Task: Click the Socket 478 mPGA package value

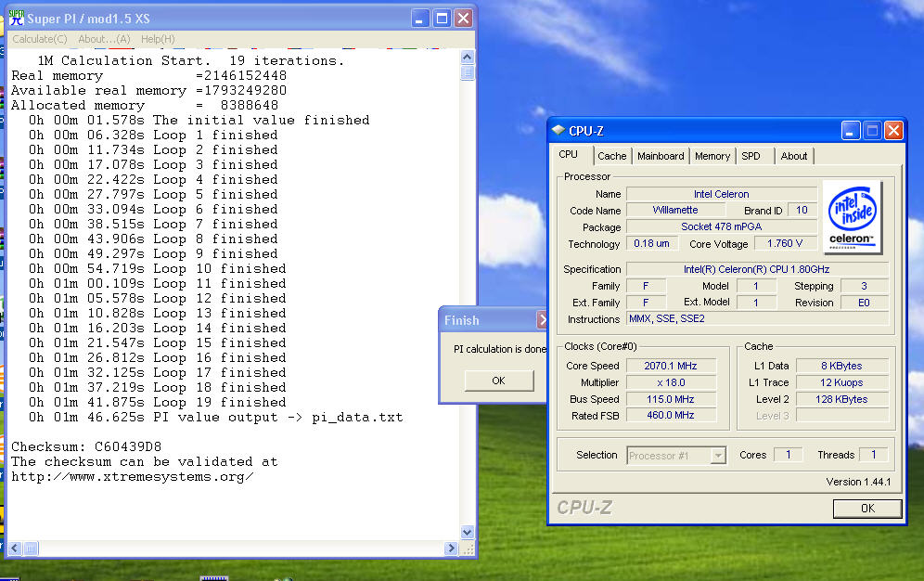Action: pos(721,226)
